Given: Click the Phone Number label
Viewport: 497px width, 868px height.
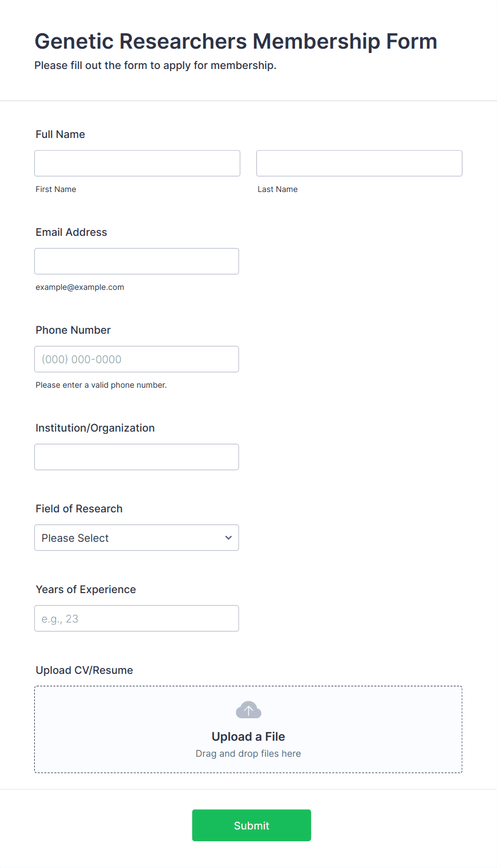Looking at the screenshot, I should click(x=73, y=330).
